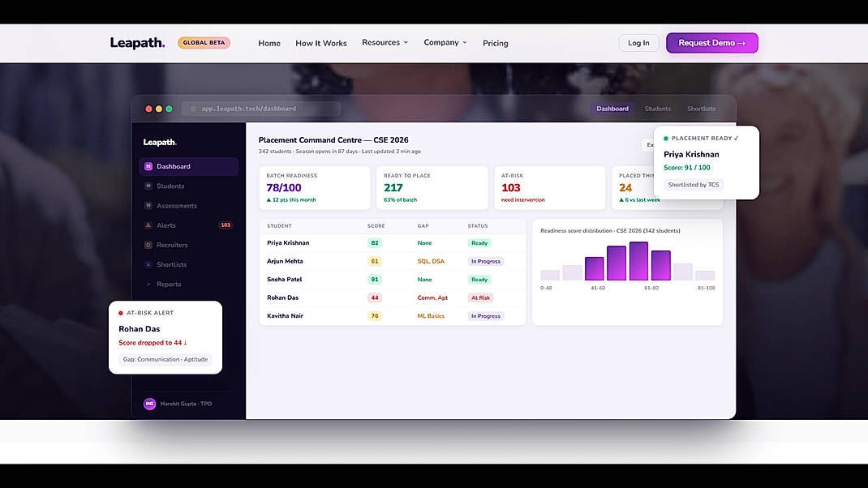Image resolution: width=868 pixels, height=488 pixels.
Task: Select Shortlists in the sidebar menu
Action: click(189, 264)
